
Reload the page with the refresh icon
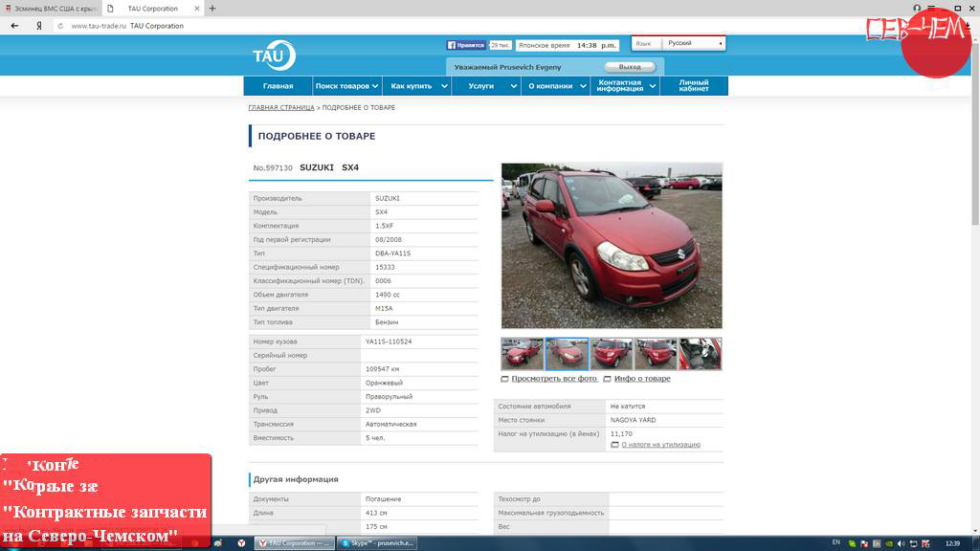coord(60,26)
